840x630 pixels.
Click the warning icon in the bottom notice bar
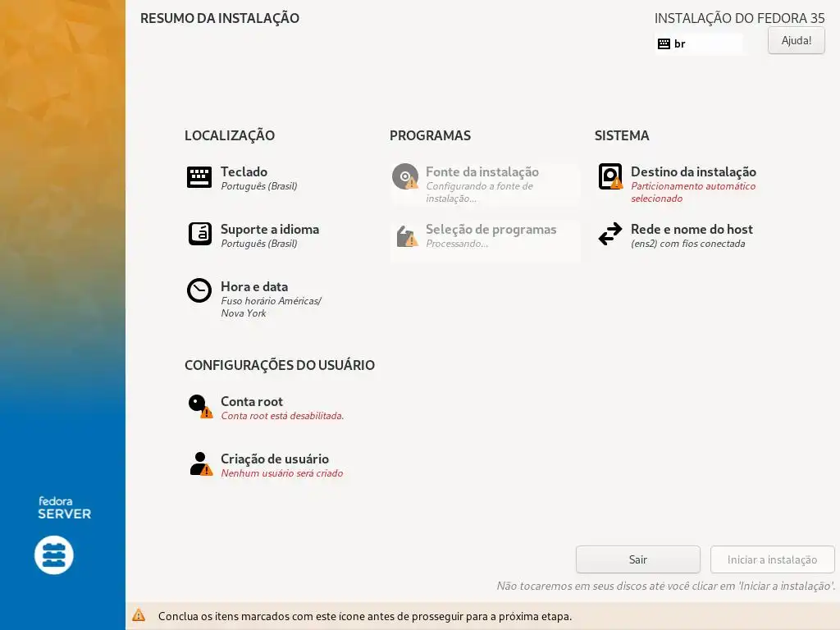click(139, 615)
